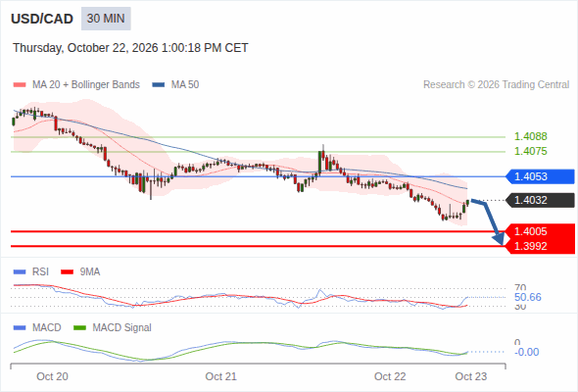The image size is (578, 392).
Task: Click the MACD legend swatch
Action: tap(20, 328)
